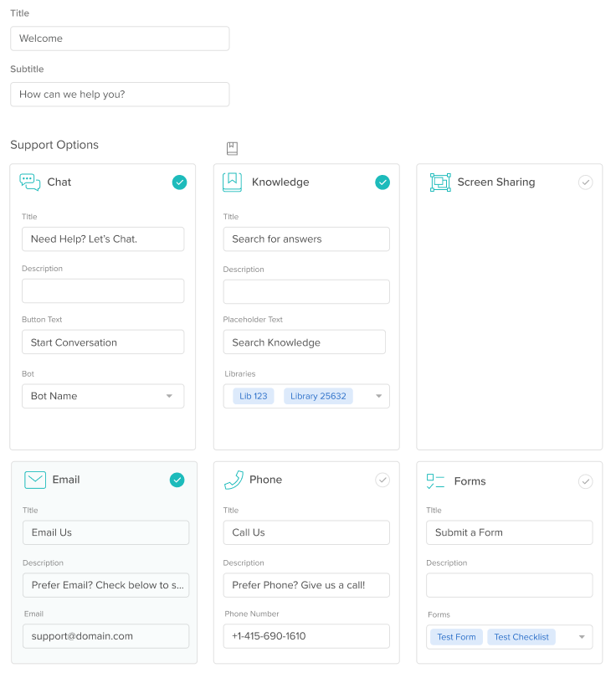Click the Forms checklist icon

[436, 481]
